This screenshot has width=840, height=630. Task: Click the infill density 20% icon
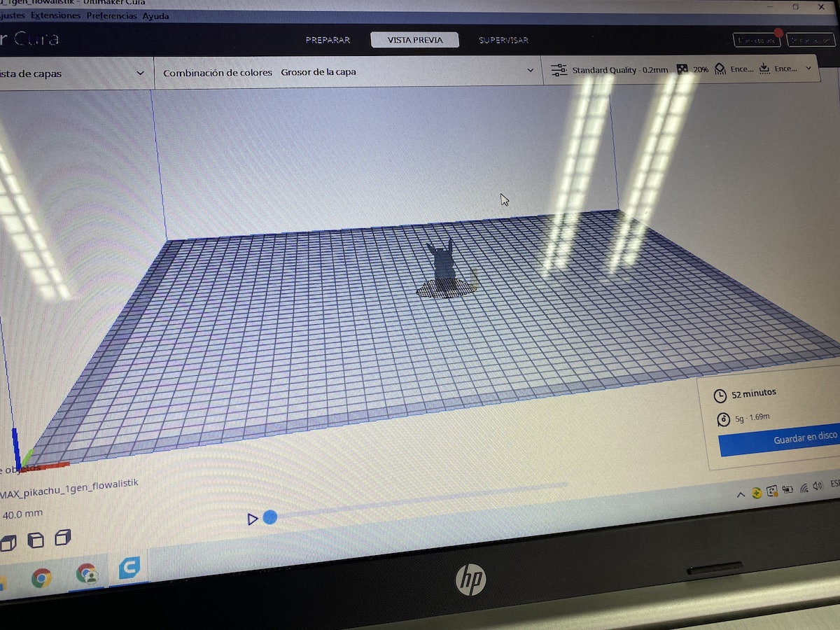682,69
